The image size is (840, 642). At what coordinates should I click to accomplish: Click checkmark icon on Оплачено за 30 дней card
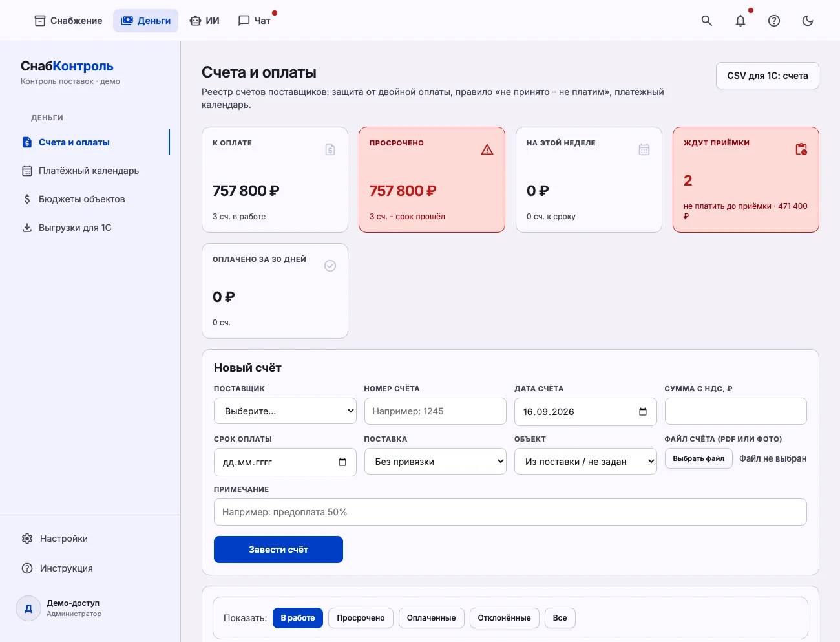tap(330, 266)
